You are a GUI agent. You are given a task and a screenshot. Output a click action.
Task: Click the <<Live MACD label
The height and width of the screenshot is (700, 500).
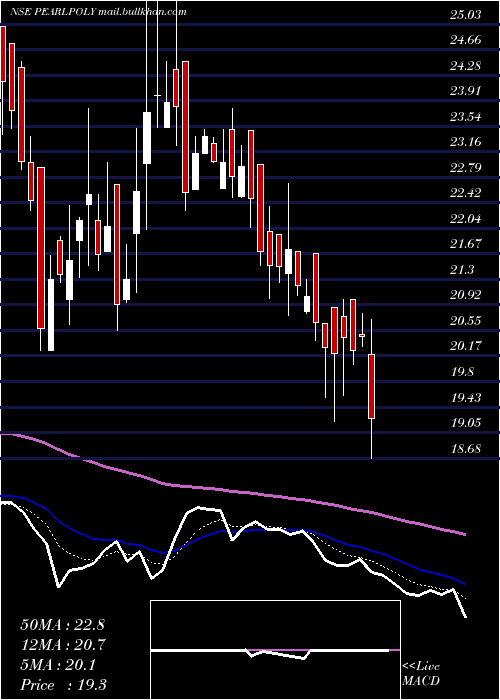pyautogui.click(x=421, y=674)
